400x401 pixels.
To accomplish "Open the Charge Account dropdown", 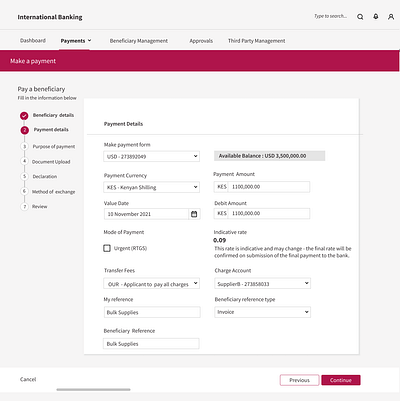I will [262, 283].
